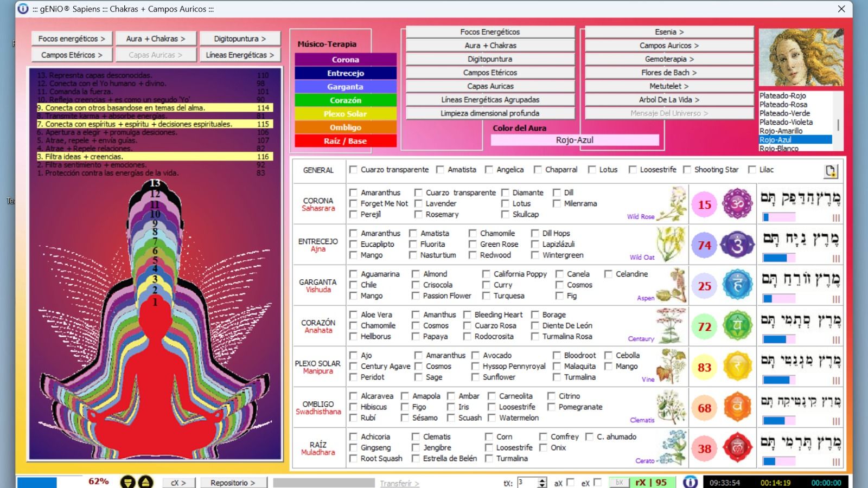Viewport: 868px width, 488px height.
Task: Check the Cuarzo transparente box in General row
Action: click(x=354, y=170)
